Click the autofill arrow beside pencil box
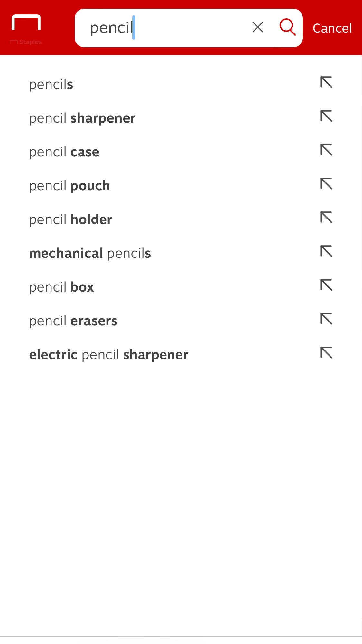This screenshot has width=362, height=644. 326,285
